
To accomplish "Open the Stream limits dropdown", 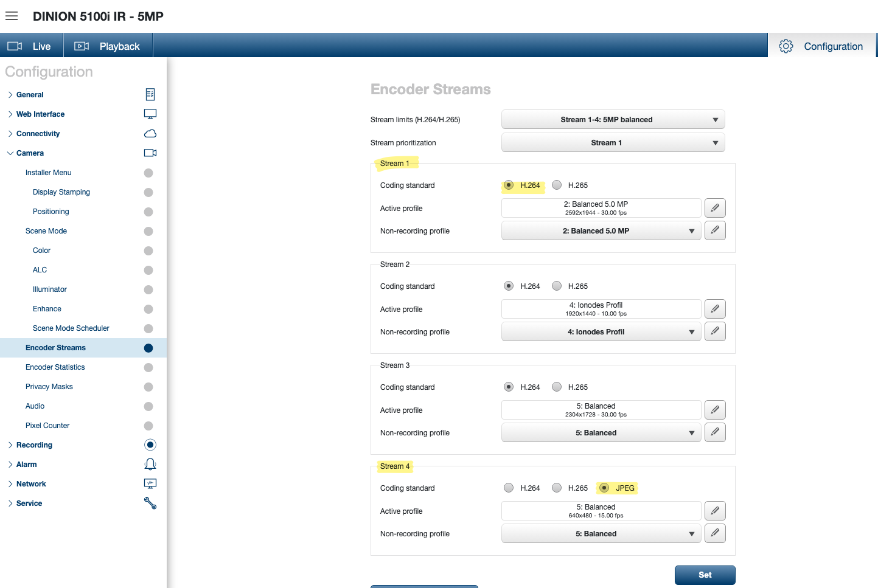I will [613, 120].
